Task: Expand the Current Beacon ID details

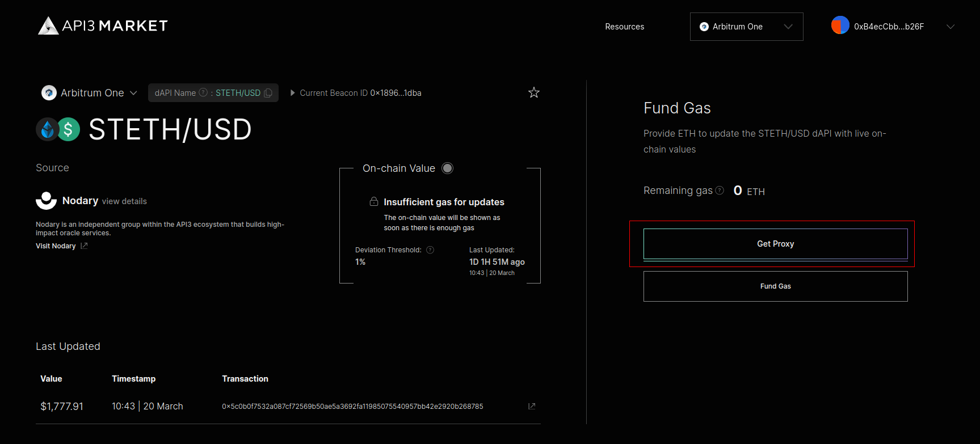Action: [293, 93]
